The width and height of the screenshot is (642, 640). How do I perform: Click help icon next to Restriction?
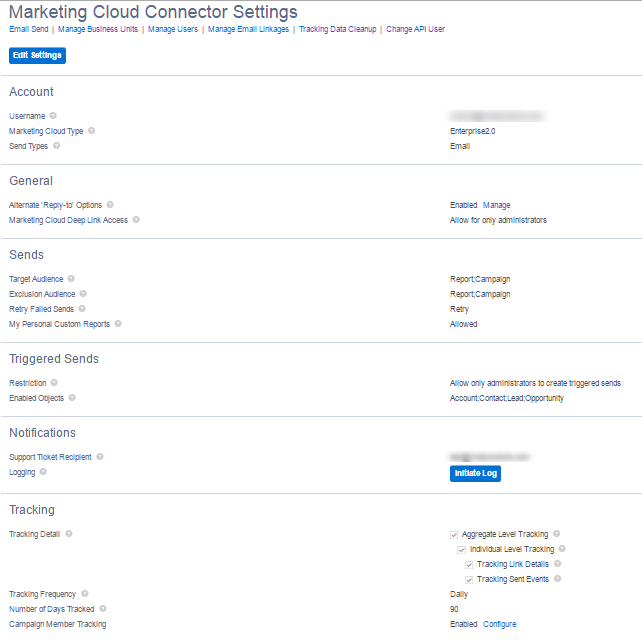coord(54,383)
